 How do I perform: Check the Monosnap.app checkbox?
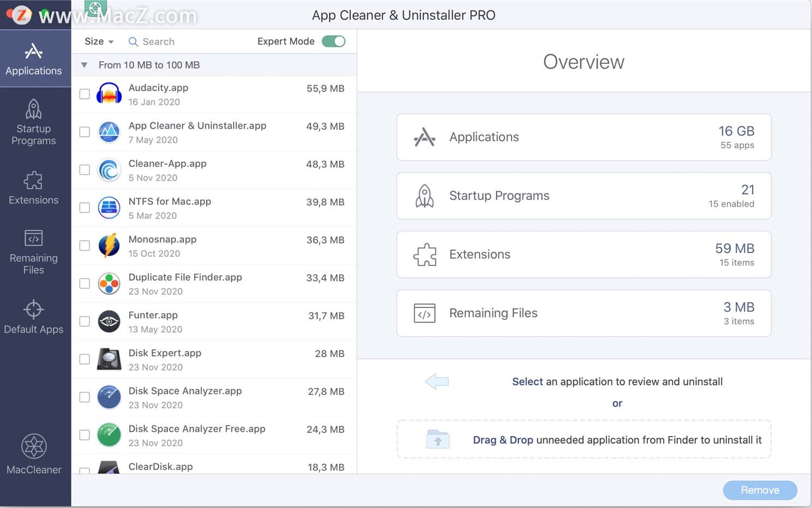(85, 246)
